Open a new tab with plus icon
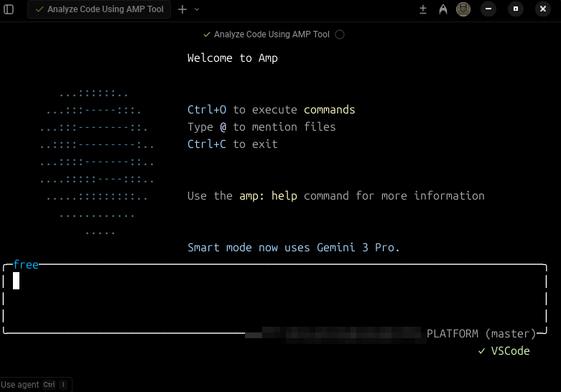This screenshot has height=392, width=561. pos(182,9)
